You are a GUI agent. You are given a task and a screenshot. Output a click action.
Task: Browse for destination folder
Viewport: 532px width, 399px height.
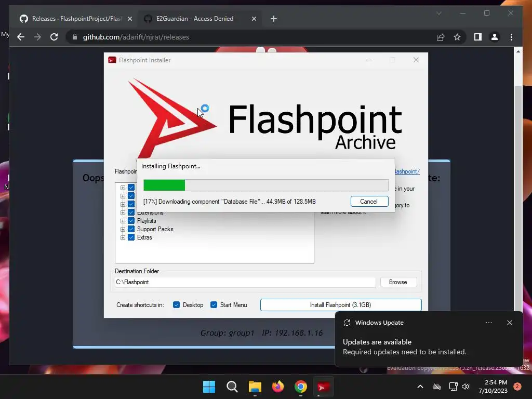(x=398, y=282)
